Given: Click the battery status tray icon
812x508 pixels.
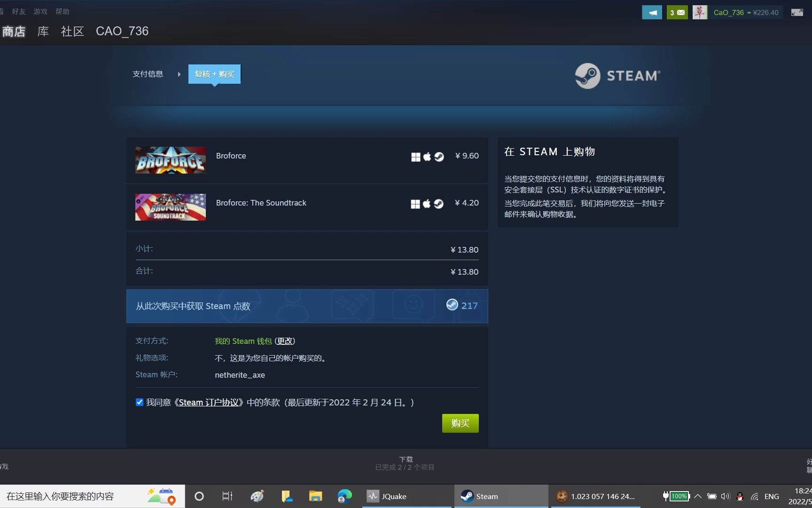Looking at the screenshot, I should (712, 496).
